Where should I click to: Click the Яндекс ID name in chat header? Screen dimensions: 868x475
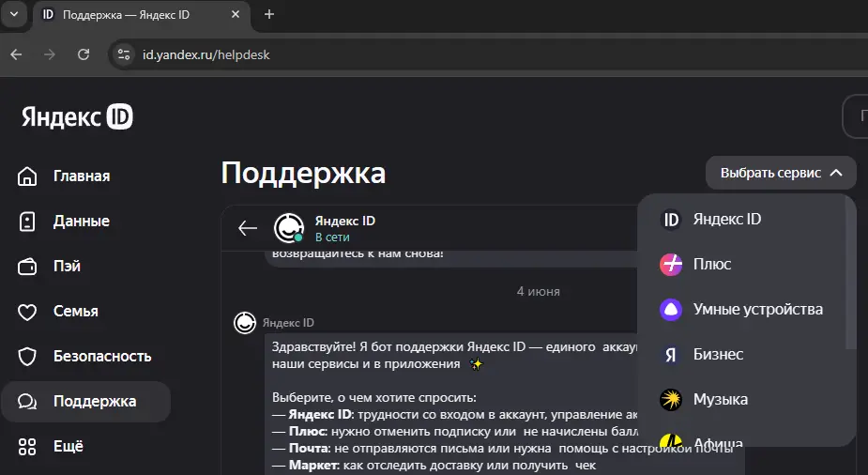[345, 221]
